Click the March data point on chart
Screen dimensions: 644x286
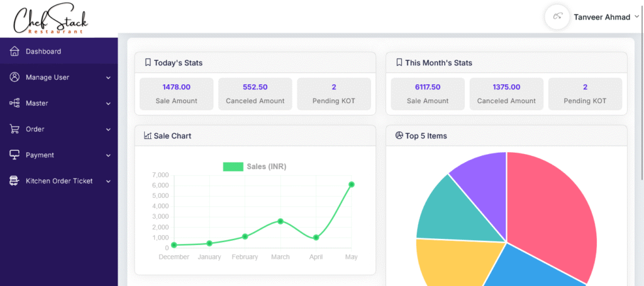pos(280,221)
